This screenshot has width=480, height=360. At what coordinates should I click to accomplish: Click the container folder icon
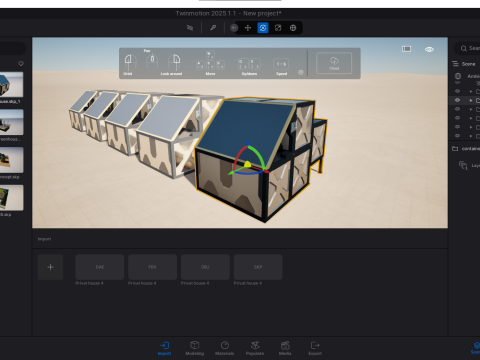click(455, 149)
